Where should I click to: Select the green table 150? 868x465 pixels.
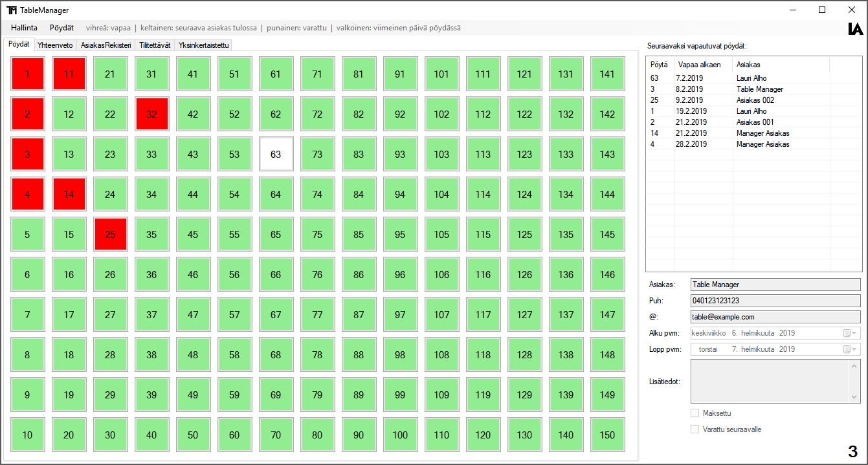607,435
